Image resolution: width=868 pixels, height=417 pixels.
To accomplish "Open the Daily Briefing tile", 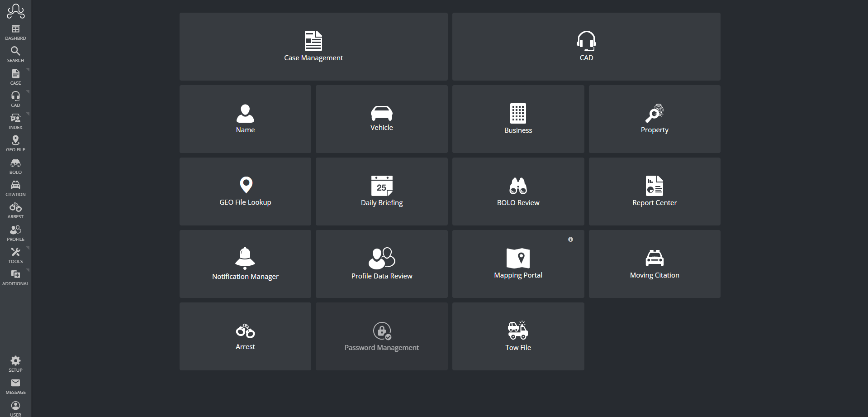I will click(381, 191).
